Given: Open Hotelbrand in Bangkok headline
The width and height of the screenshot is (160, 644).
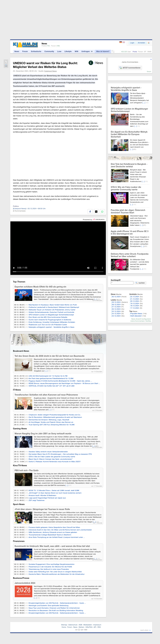Looking at the screenshot, I should (129, 165).
